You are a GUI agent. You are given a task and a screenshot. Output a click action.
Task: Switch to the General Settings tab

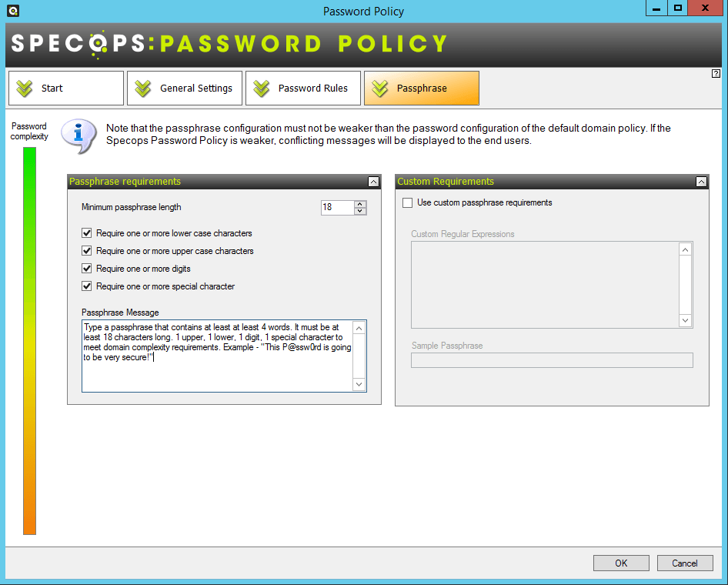pyautogui.click(x=185, y=89)
